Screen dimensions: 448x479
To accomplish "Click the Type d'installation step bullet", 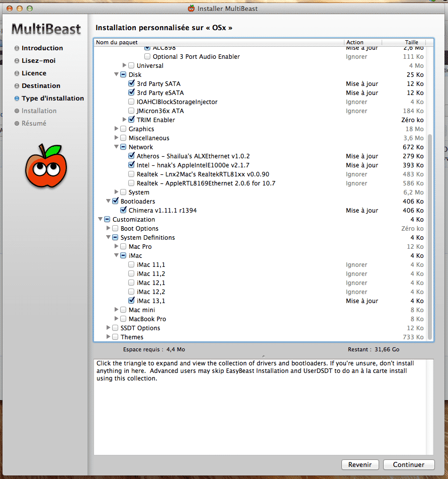I will 17,99.
